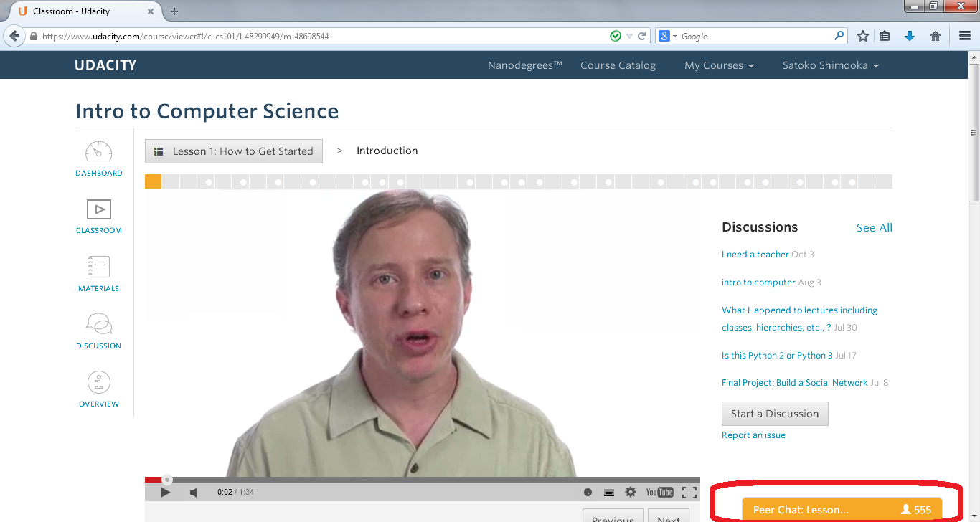Open 'What Happened to lectures' discussion

(799, 319)
